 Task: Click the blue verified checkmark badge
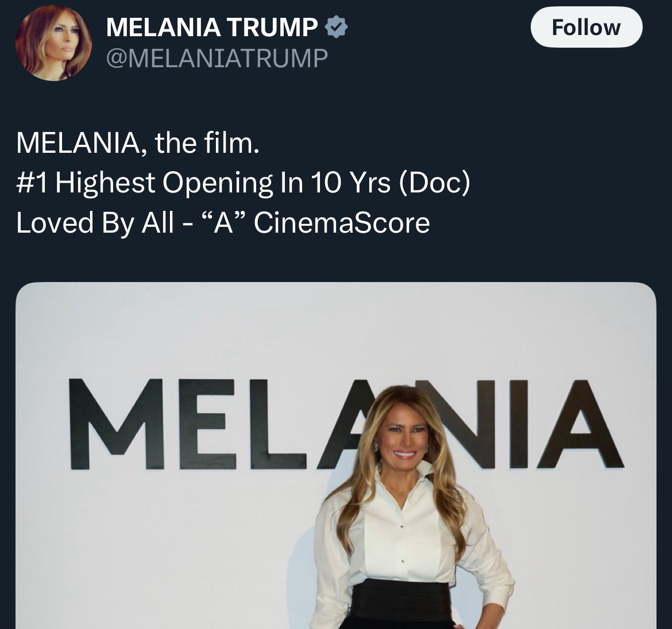coord(335,26)
